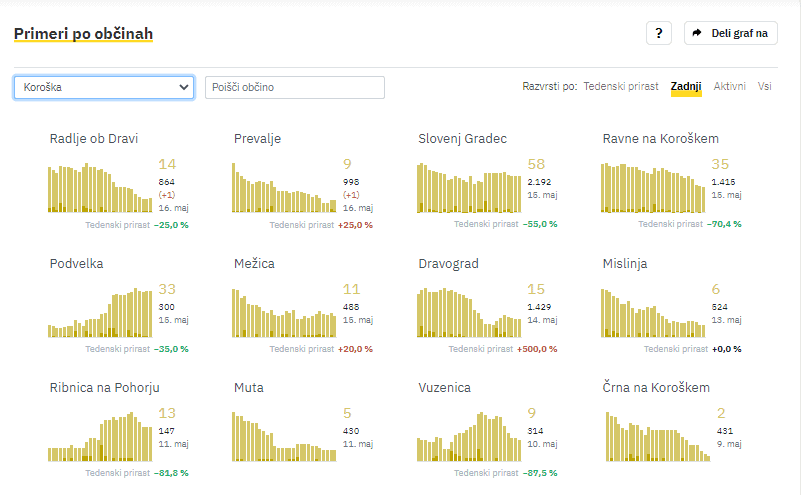Image resolution: width=801 pixels, height=495 pixels.
Task: Select the Dravograd chart
Action: pyautogui.click(x=469, y=314)
